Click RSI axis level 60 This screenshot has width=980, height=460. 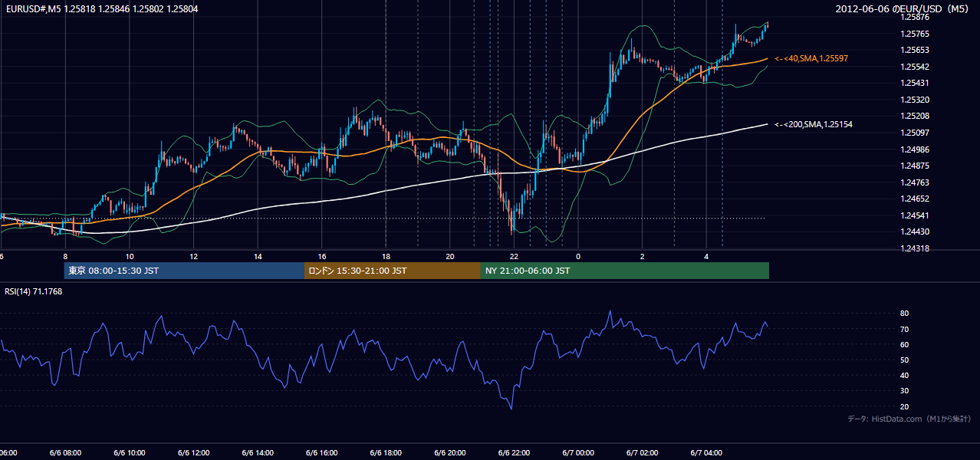pyautogui.click(x=904, y=344)
